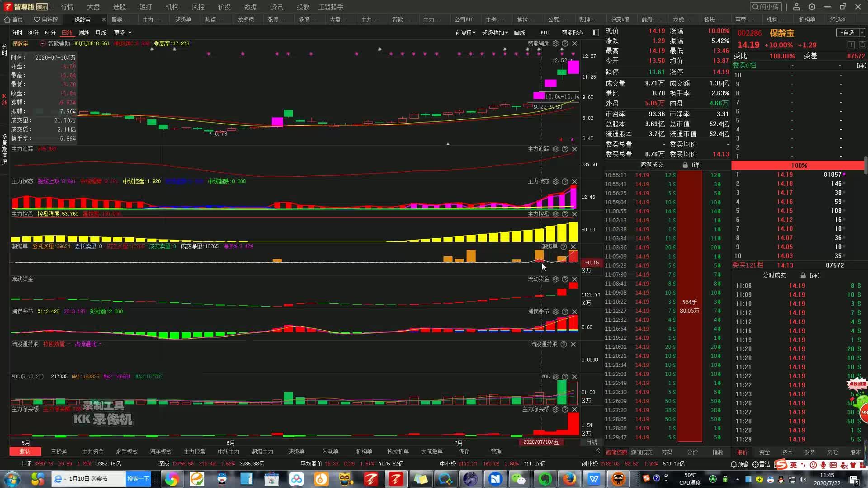Open the 更多 period dropdown
Viewport: 868px width, 488px height.
point(123,33)
